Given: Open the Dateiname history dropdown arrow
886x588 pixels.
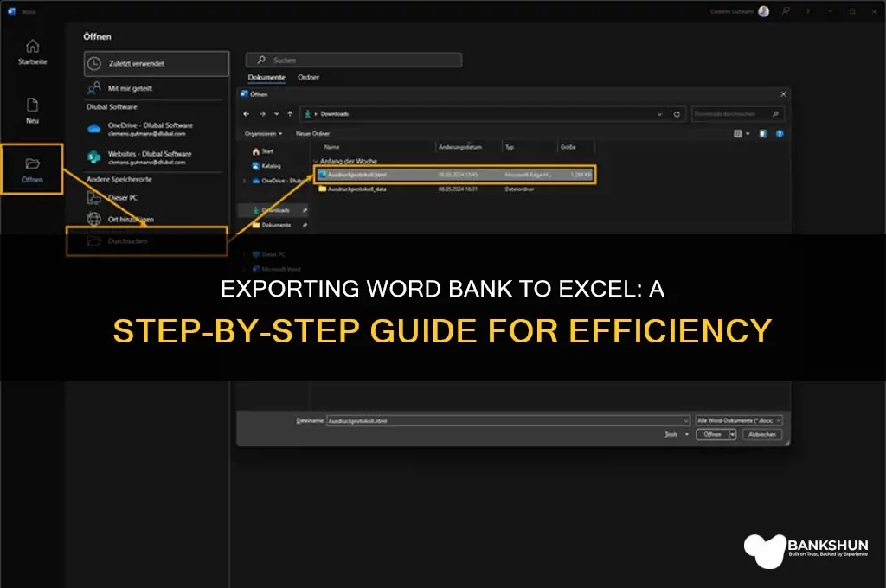Looking at the screenshot, I should point(686,421).
